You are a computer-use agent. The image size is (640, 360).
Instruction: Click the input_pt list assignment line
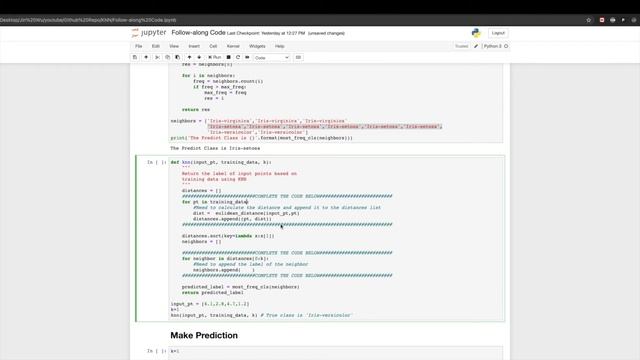click(x=210, y=304)
